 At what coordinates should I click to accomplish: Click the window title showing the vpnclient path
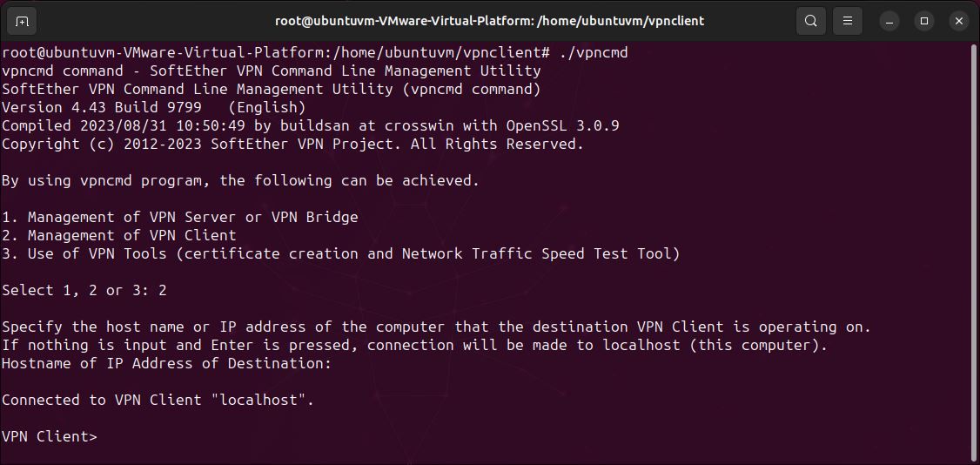[488, 20]
